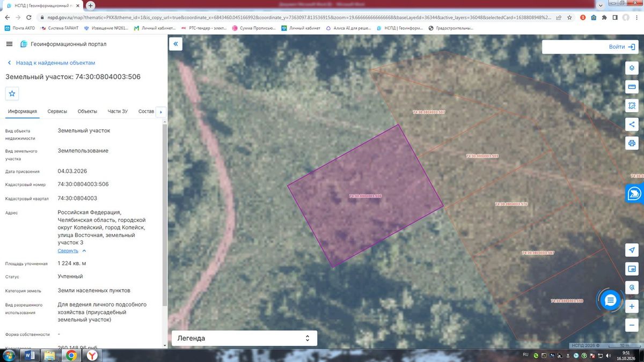Go back via Назад к найденным объектам

tap(51, 63)
